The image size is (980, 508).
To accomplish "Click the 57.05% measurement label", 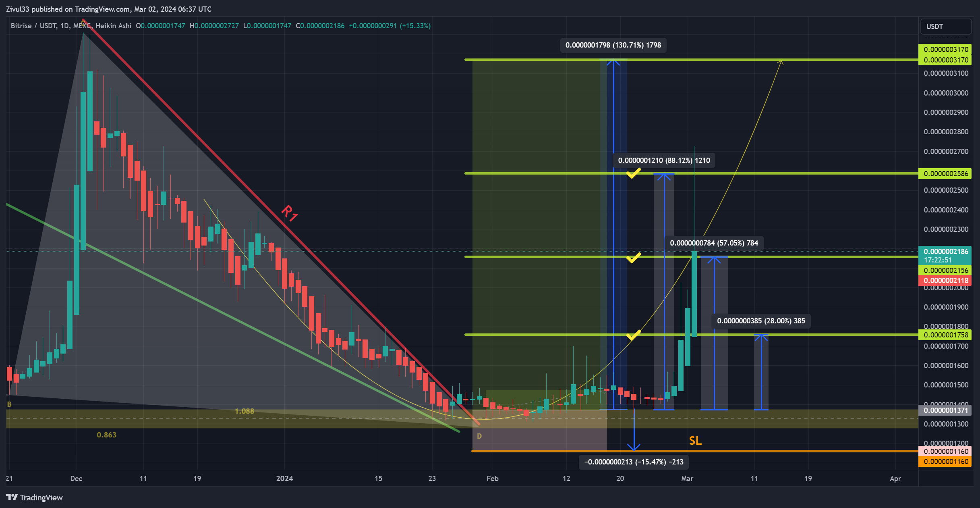I will 714,243.
